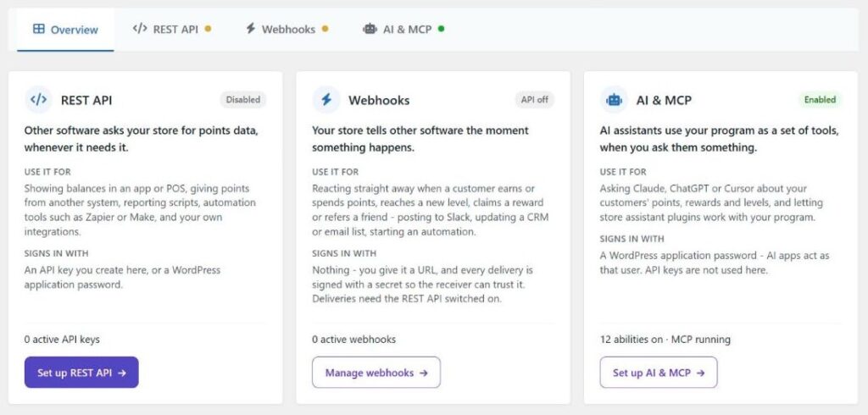Click the AI & MCP card heading
This screenshot has height=415, width=868.
664,100
